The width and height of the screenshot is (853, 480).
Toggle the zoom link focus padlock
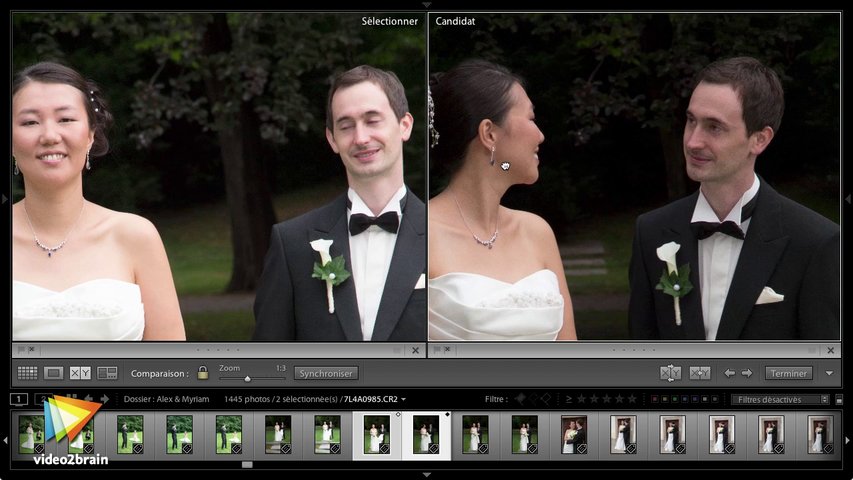203,373
